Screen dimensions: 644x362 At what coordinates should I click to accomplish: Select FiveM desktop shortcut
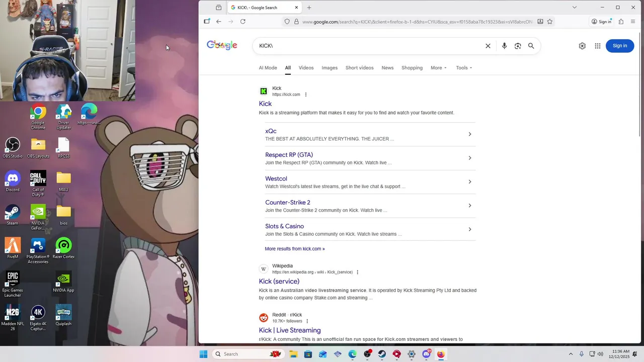click(13, 248)
